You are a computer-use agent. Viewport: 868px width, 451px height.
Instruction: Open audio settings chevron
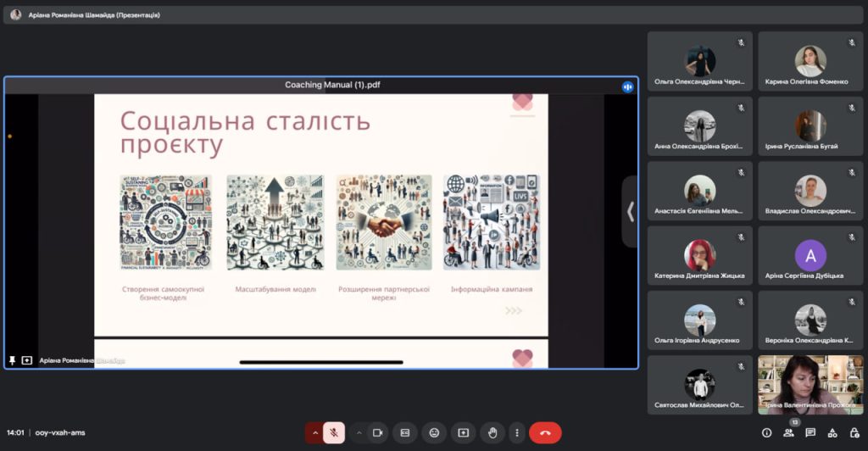pyautogui.click(x=314, y=432)
